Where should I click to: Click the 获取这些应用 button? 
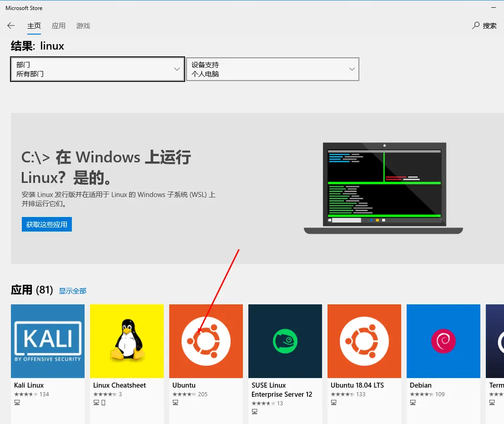[x=47, y=224]
